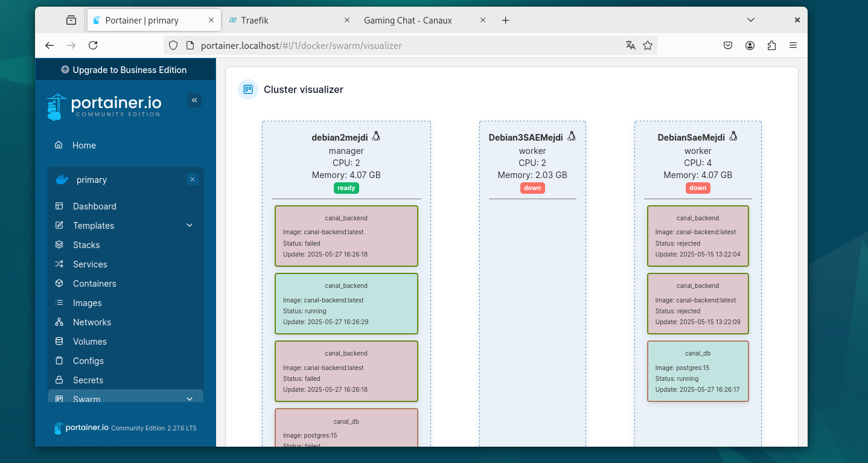
Task: Go to Home in sidebar
Action: point(84,145)
